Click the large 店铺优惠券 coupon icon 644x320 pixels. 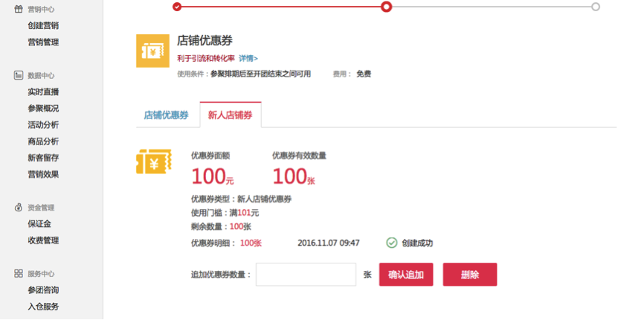(152, 51)
